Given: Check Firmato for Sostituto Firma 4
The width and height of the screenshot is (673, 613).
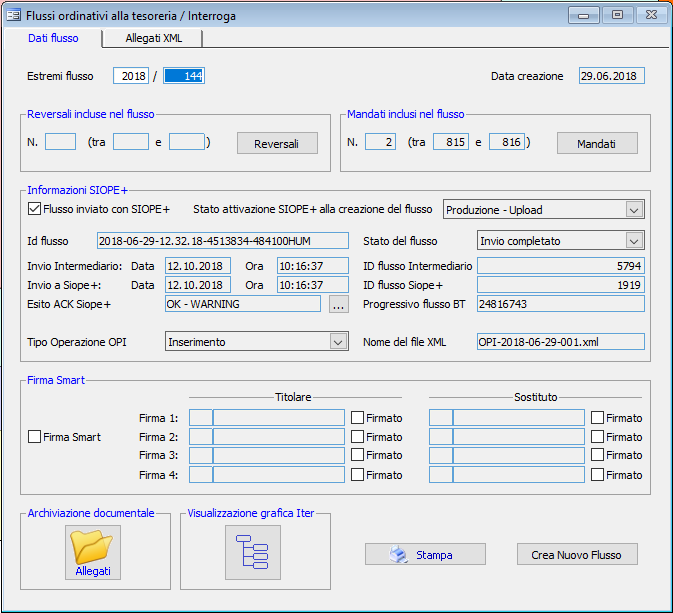Looking at the screenshot, I should [597, 474].
